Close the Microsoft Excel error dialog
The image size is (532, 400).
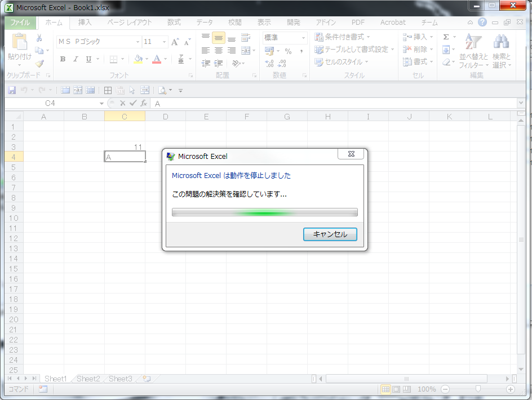pos(351,154)
